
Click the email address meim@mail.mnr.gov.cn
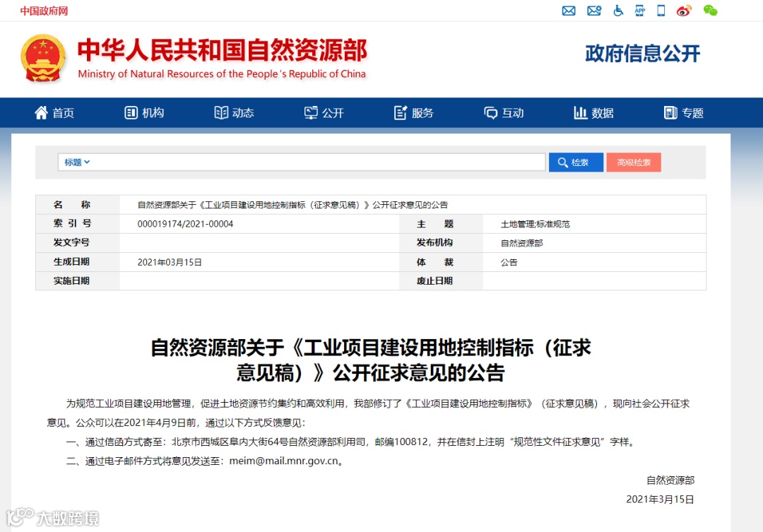click(284, 461)
